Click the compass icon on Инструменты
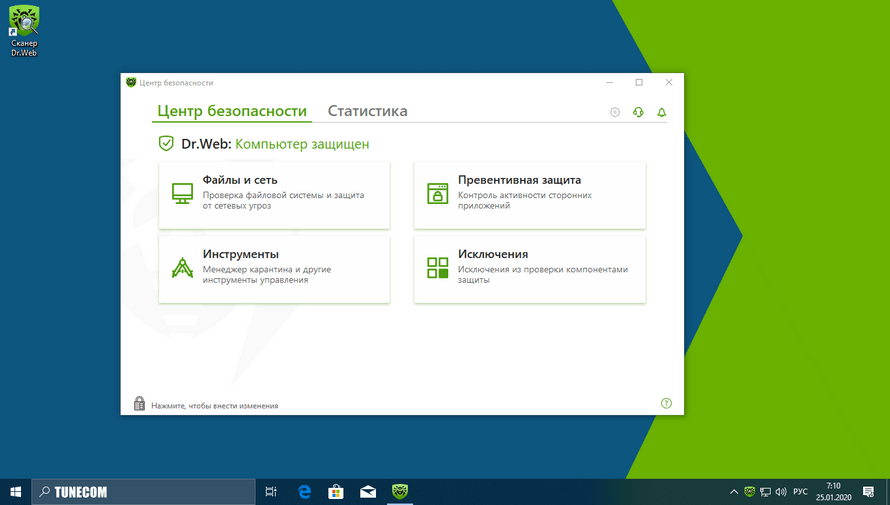The height and width of the screenshot is (505, 890). click(x=182, y=267)
